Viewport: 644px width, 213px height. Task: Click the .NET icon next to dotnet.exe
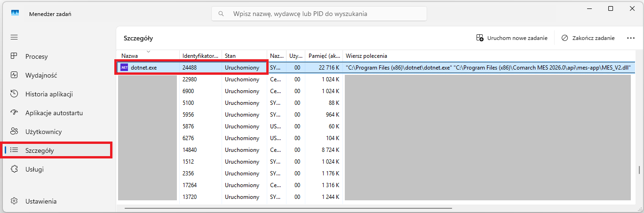tap(124, 68)
